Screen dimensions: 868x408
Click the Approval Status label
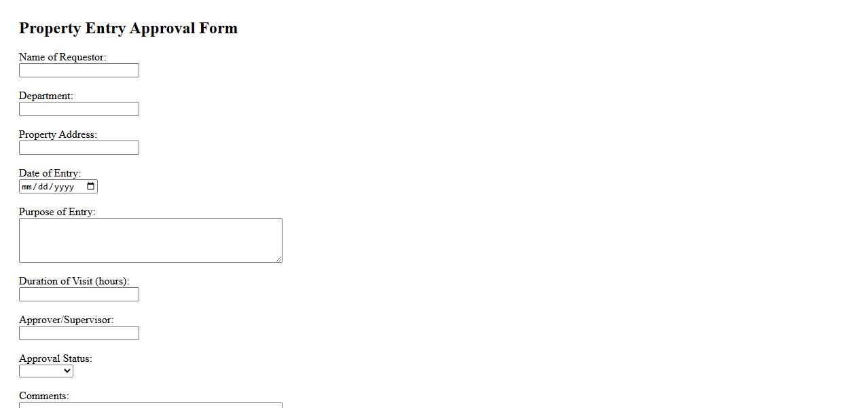(55, 358)
